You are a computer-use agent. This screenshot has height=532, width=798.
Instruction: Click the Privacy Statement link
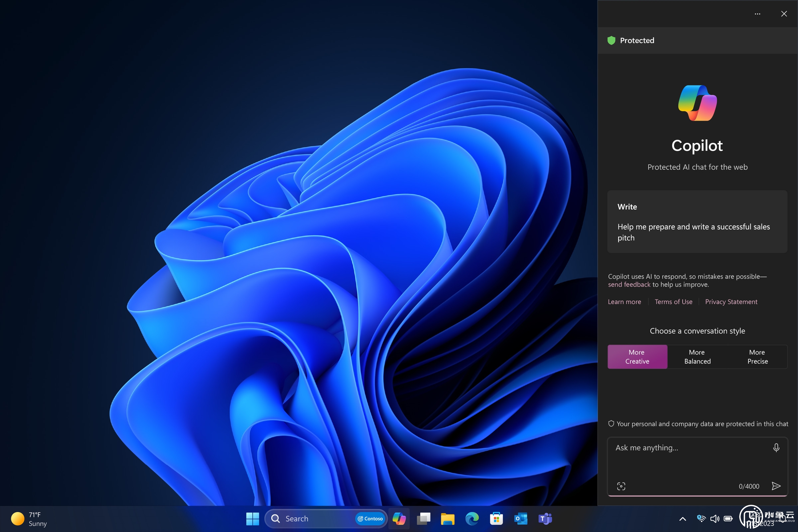731,302
